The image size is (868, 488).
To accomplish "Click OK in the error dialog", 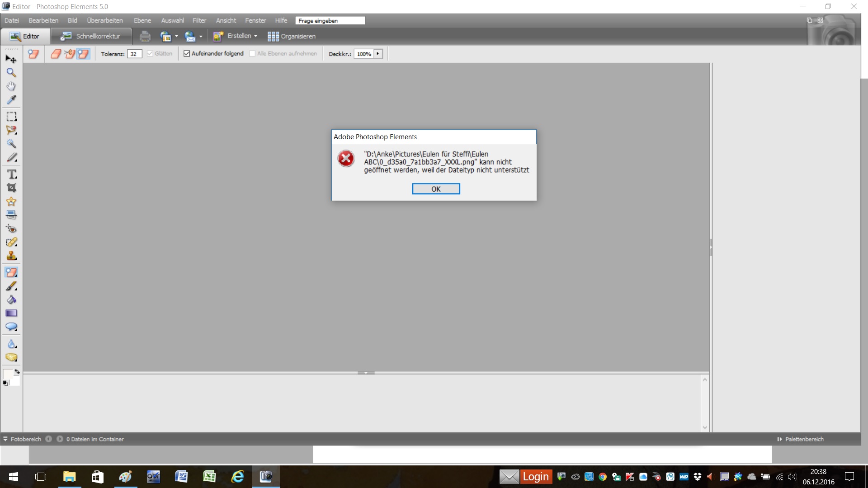I will [436, 189].
